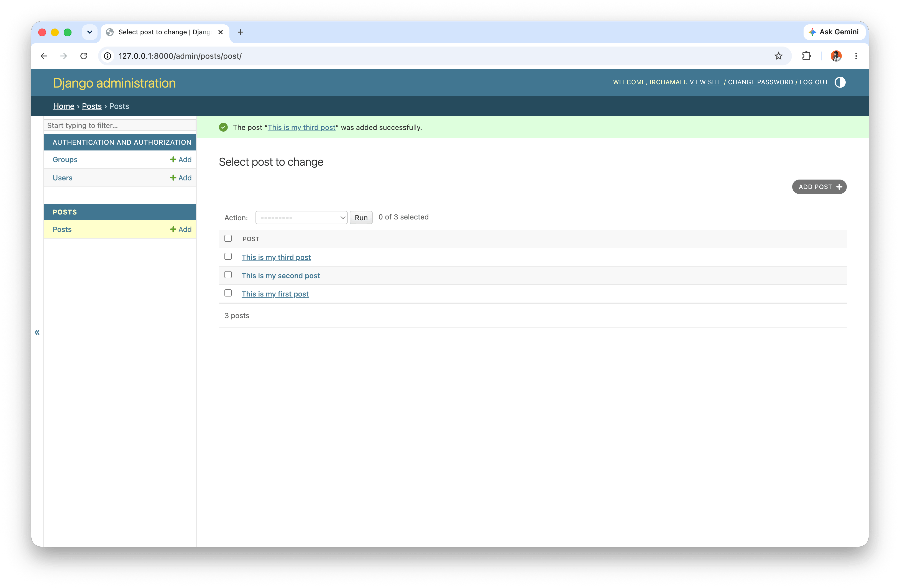This screenshot has width=900, height=588.
Task: Click the plus Add link for Users
Action: click(181, 178)
